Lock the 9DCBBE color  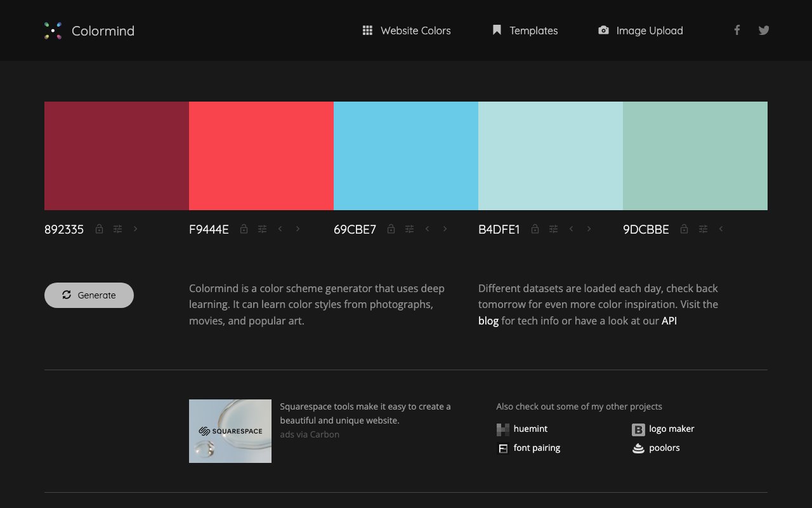684,229
